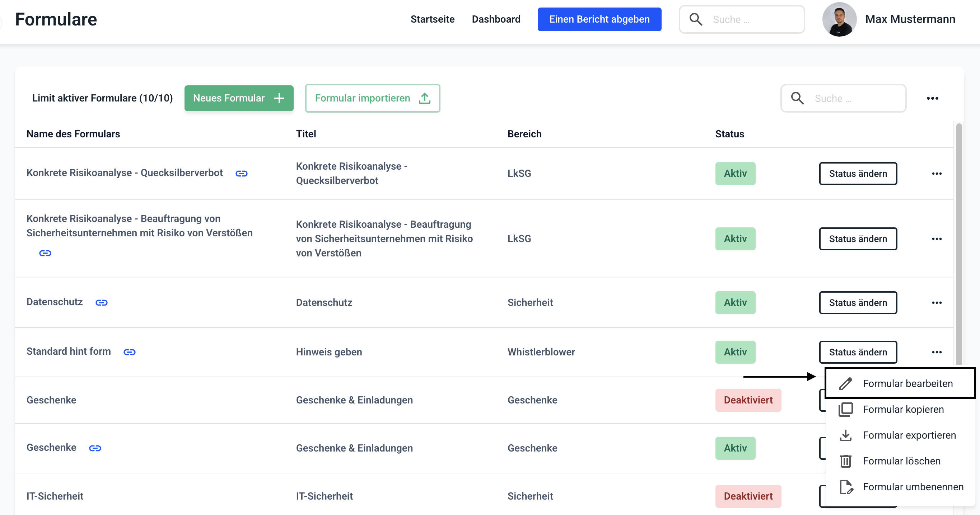Open three-dot menu for Standard hint form

[x=937, y=352]
